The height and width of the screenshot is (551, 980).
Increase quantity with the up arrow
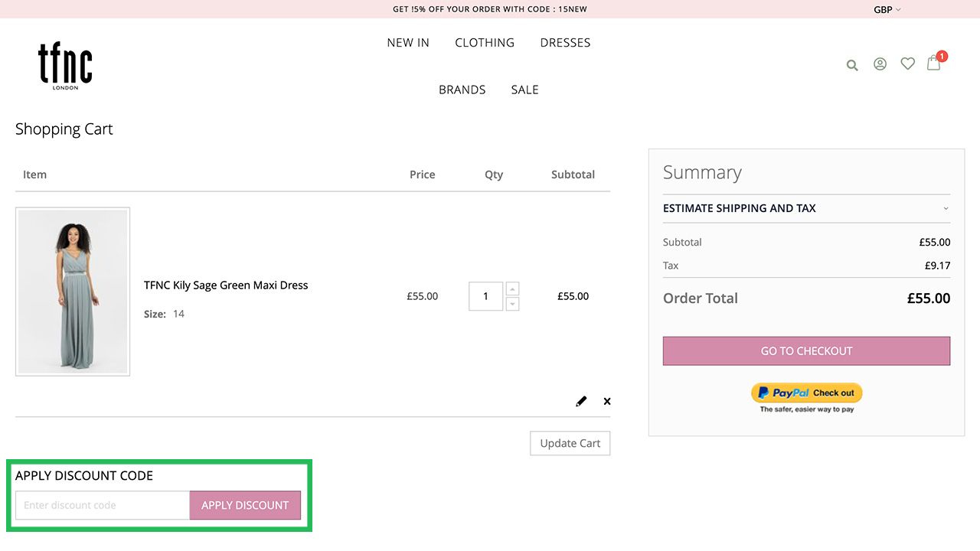[x=513, y=289]
